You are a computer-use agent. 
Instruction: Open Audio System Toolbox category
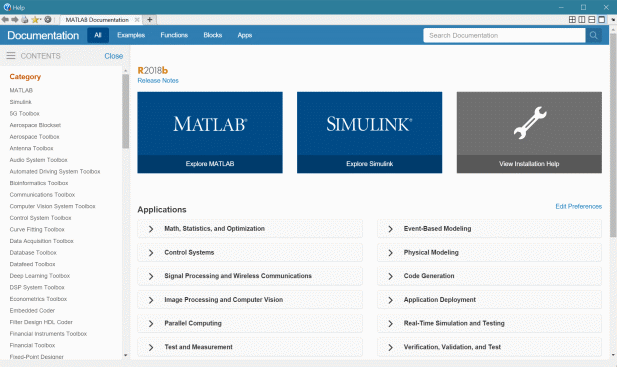[38, 160]
